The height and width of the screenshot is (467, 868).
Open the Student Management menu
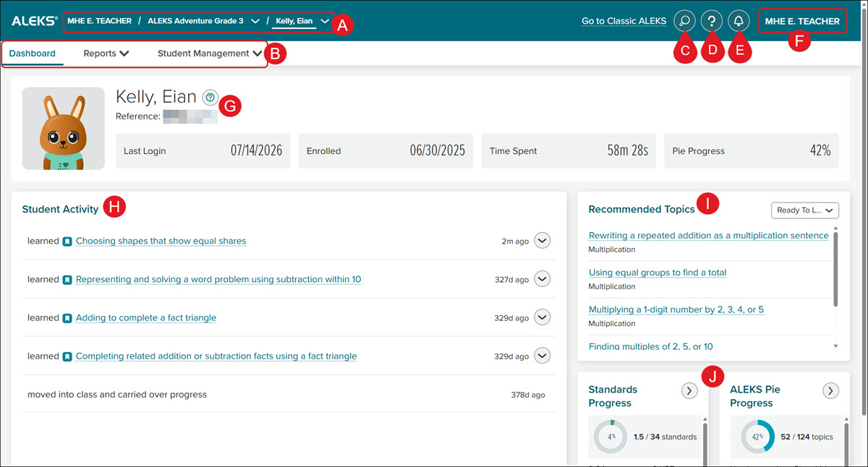tap(209, 53)
